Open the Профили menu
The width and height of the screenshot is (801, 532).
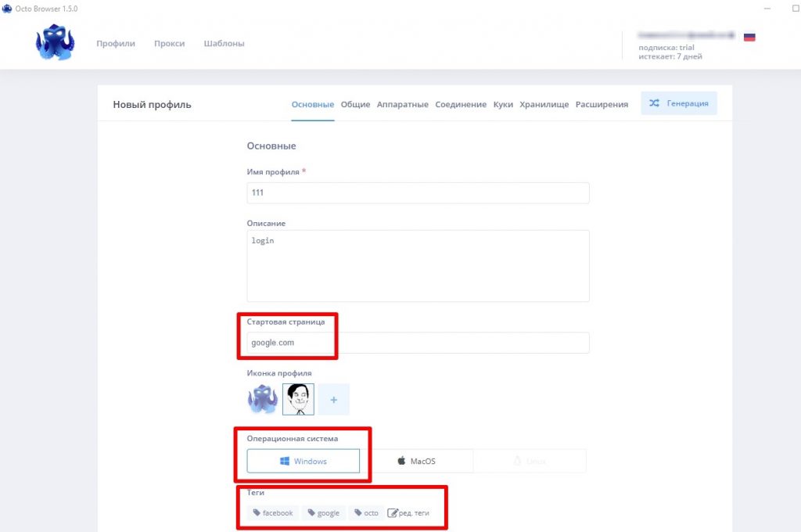pyautogui.click(x=116, y=44)
